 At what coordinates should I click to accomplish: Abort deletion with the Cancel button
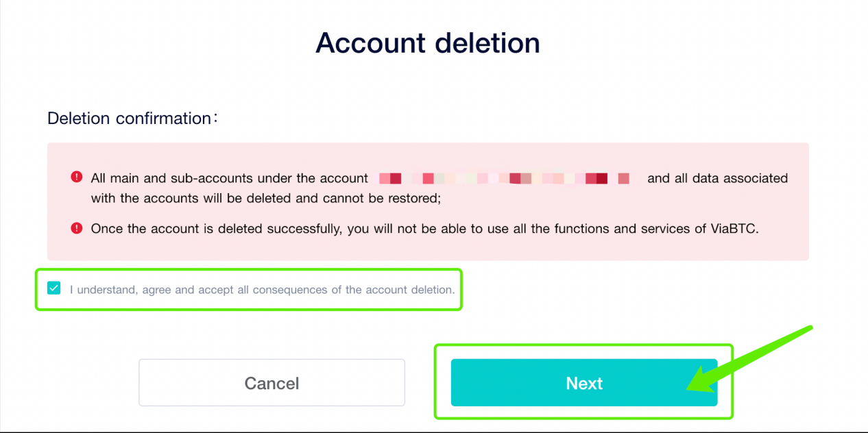click(x=272, y=383)
